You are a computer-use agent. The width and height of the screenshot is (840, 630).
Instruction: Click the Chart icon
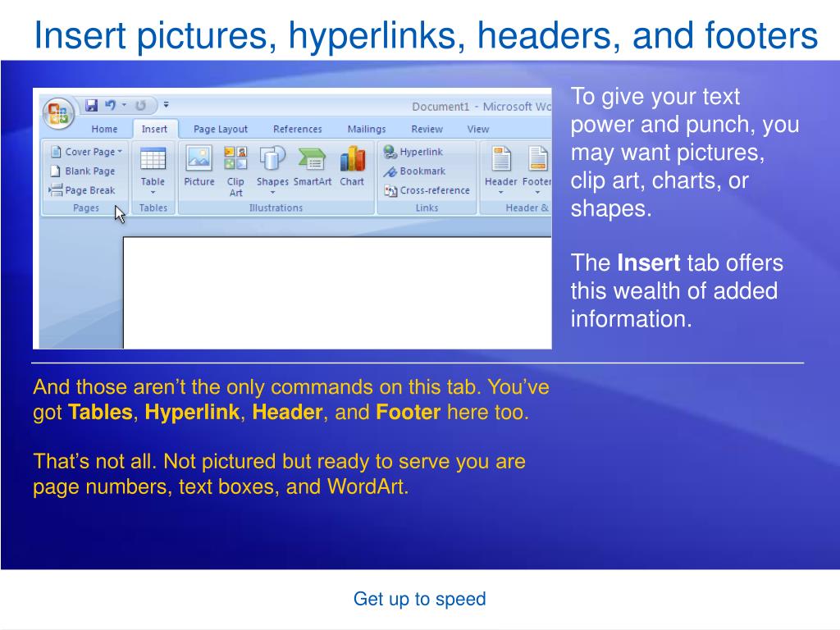(352, 158)
